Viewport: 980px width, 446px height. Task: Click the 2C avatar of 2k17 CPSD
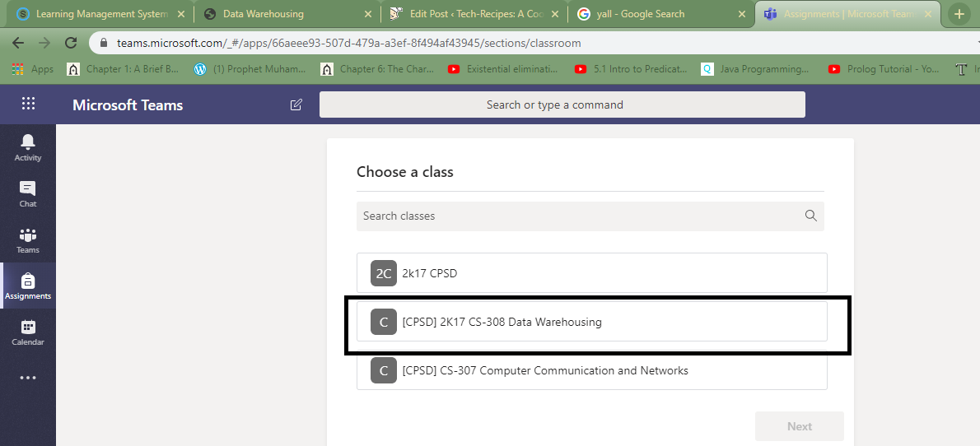click(x=384, y=273)
